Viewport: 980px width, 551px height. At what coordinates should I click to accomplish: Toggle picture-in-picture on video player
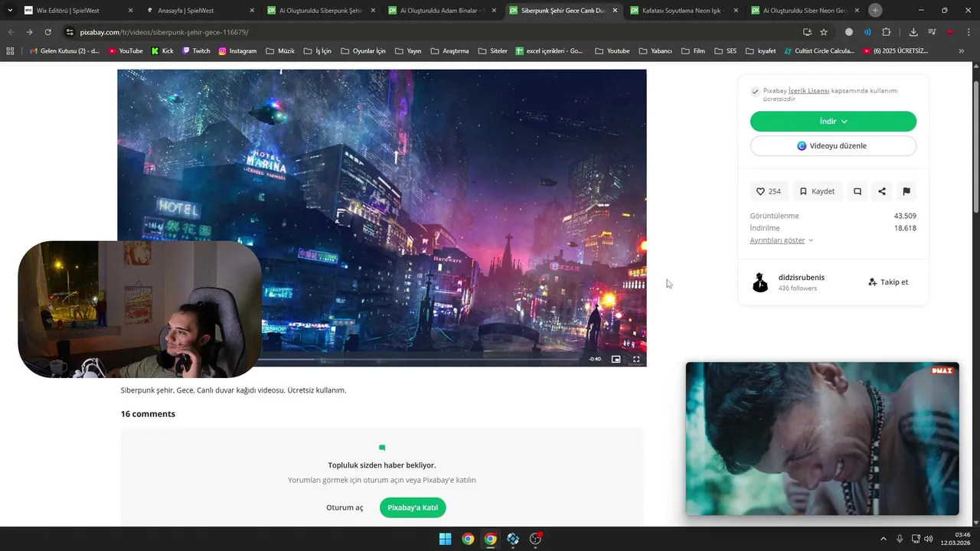click(x=616, y=359)
